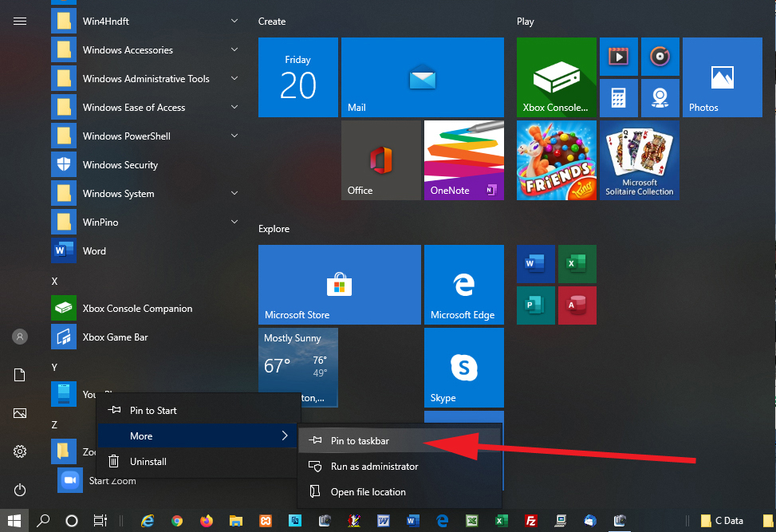Launch Google Chrome from taskbar

pos(177,521)
